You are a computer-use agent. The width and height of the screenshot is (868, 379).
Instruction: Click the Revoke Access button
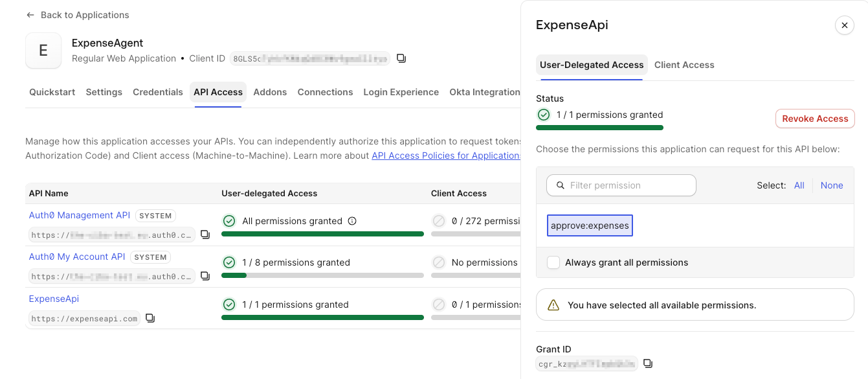(x=815, y=119)
